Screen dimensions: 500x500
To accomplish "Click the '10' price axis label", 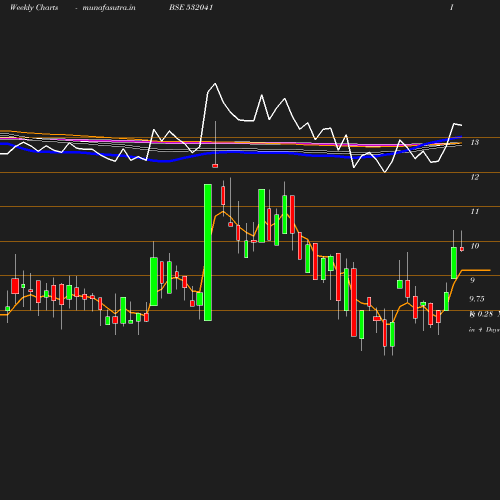I will [475, 246].
